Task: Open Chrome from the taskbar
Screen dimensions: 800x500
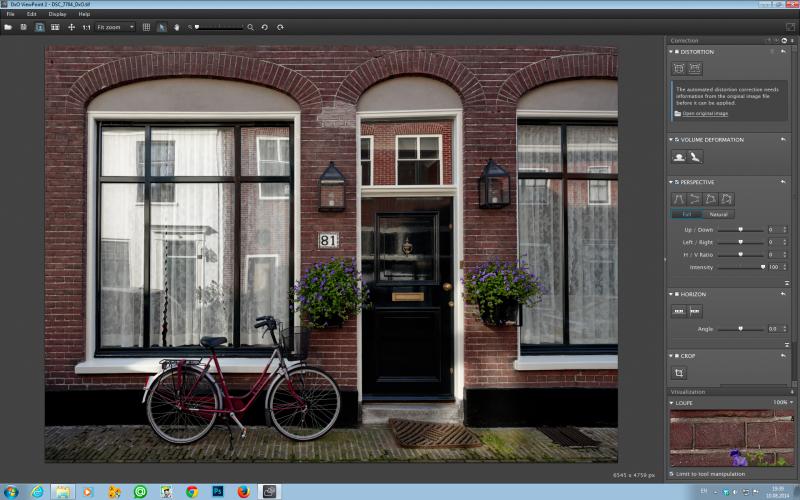Action: tap(192, 492)
